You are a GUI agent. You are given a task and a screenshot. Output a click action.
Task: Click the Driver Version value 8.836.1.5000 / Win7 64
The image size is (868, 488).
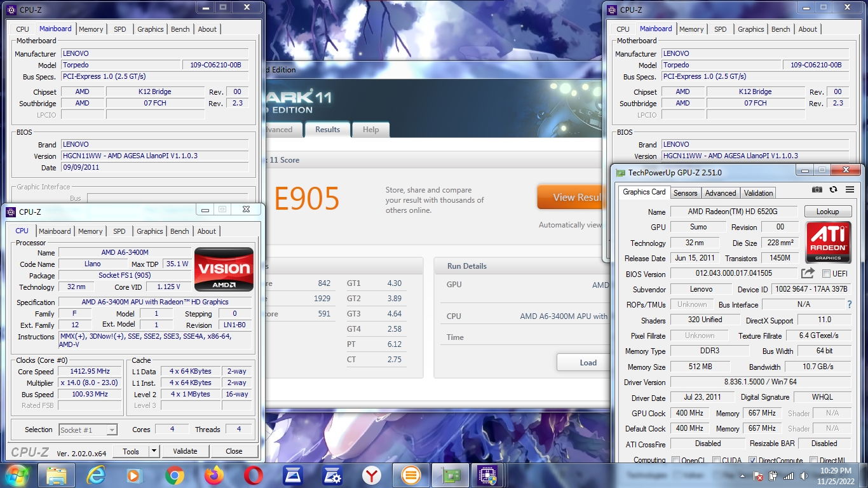point(760,383)
